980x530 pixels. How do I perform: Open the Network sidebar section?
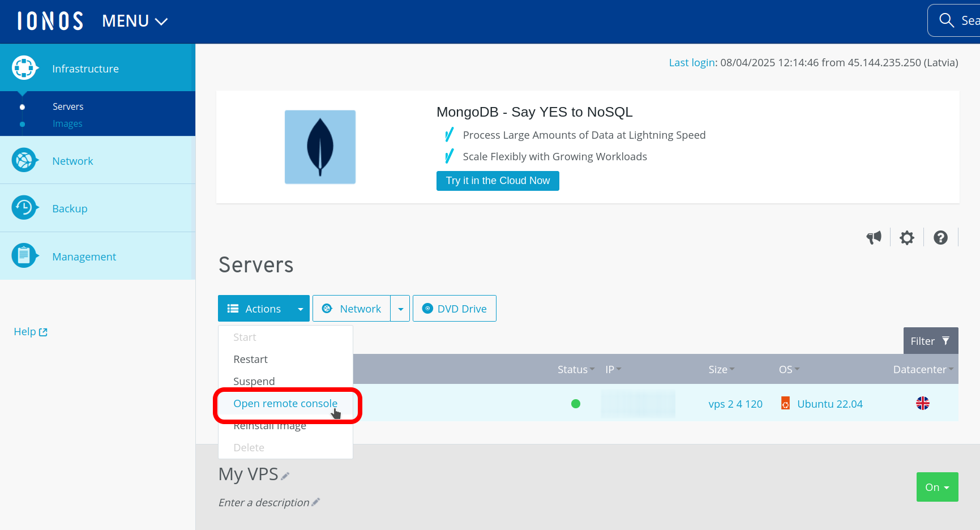click(97, 161)
